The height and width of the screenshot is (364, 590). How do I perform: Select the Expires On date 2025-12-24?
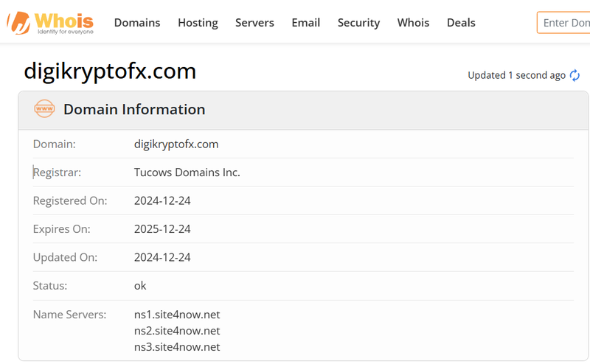click(162, 229)
